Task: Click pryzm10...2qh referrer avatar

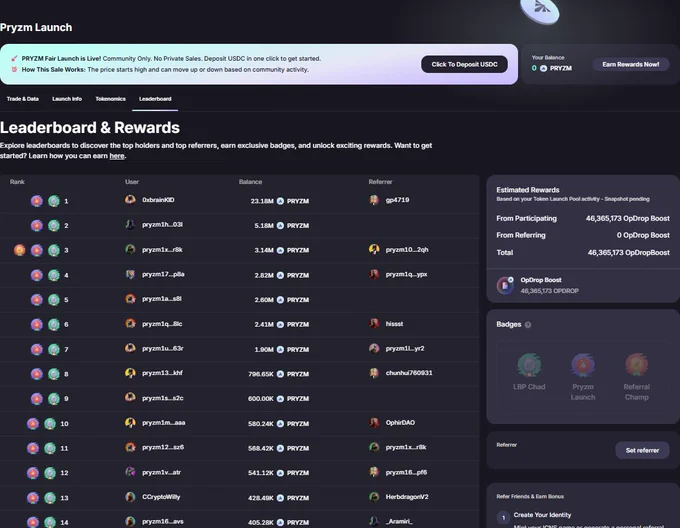Action: coord(374,249)
